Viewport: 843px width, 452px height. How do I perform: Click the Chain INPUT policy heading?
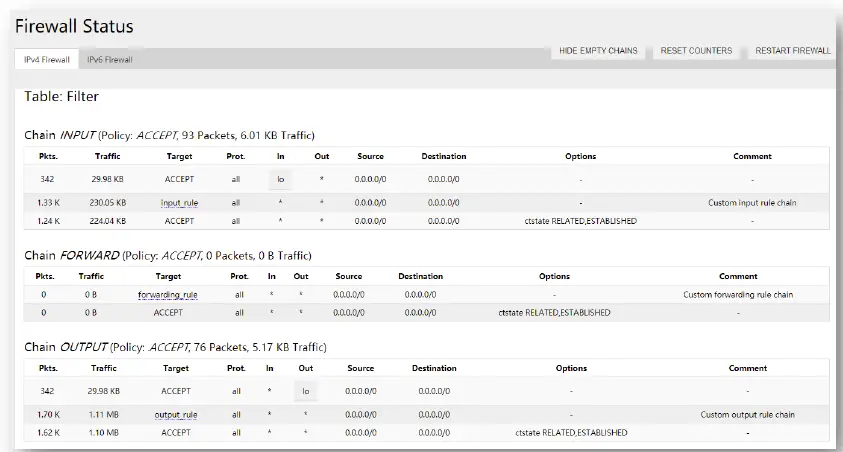(x=169, y=135)
